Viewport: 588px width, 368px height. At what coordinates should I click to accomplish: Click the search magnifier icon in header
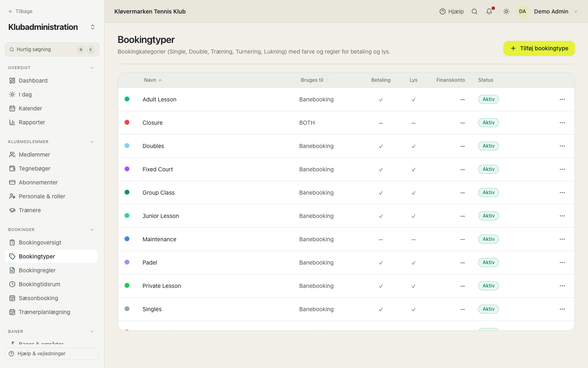(474, 11)
